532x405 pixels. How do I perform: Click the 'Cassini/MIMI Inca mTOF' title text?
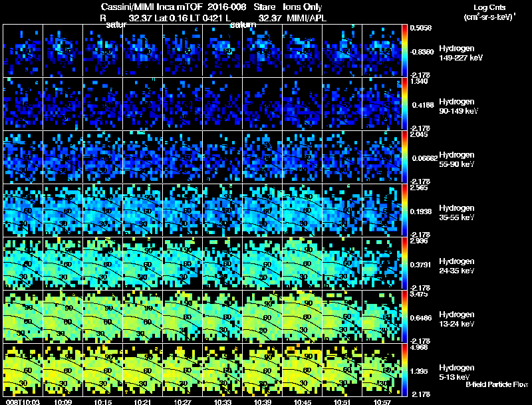click(152, 7)
